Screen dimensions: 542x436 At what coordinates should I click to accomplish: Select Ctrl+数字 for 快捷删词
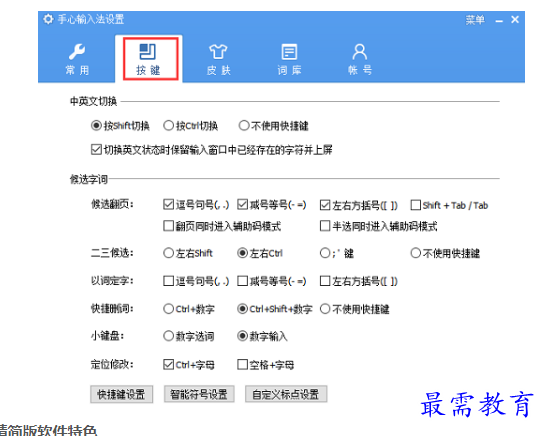click(168, 309)
